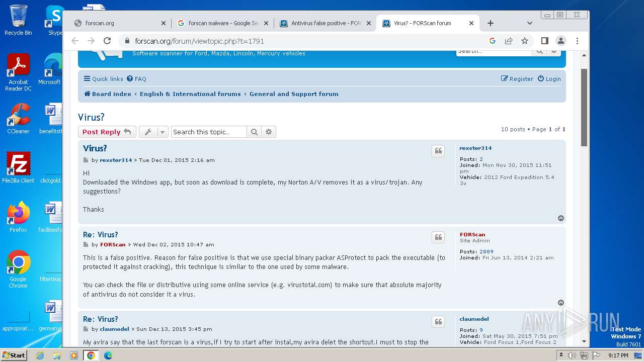Click the Re: Virus? subject of FORScan's reply
644x362 pixels.
(101, 235)
